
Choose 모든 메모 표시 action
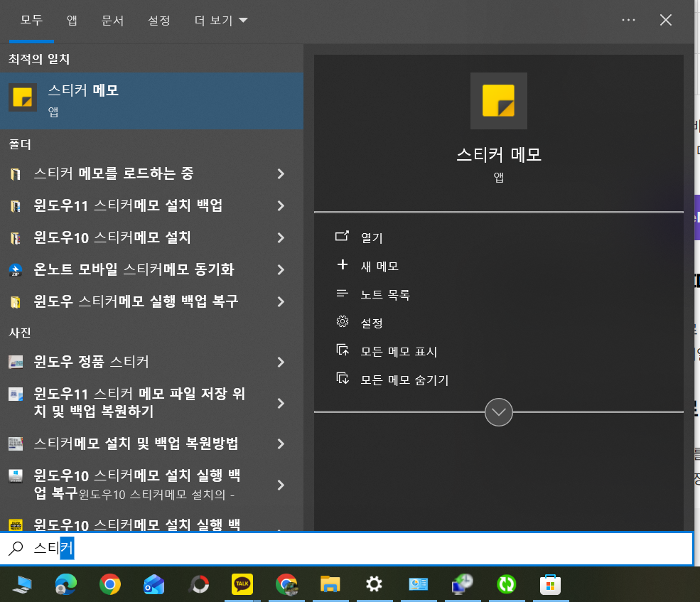coord(399,352)
